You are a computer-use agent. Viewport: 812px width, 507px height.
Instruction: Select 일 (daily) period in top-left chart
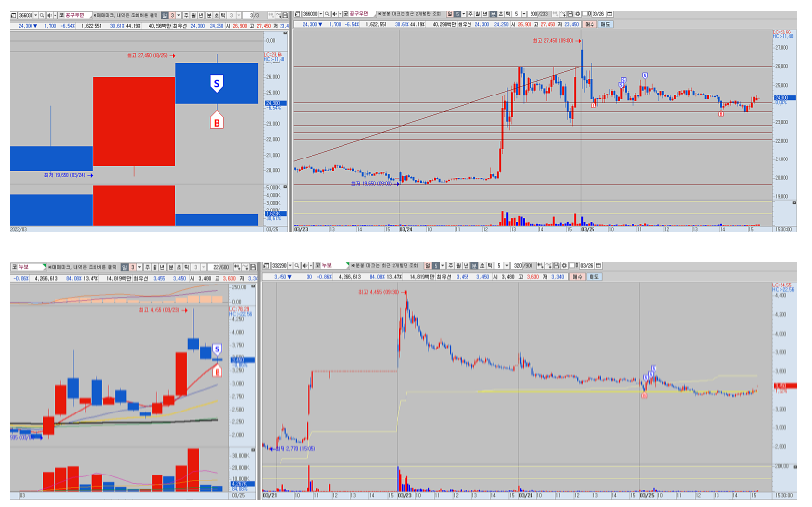[164, 15]
